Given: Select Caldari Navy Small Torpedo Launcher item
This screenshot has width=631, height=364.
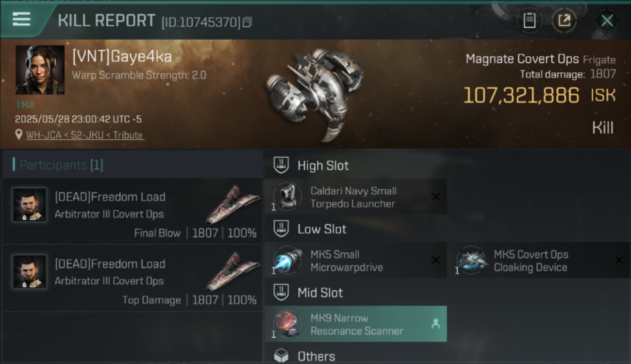Looking at the screenshot, I should pyautogui.click(x=353, y=197).
